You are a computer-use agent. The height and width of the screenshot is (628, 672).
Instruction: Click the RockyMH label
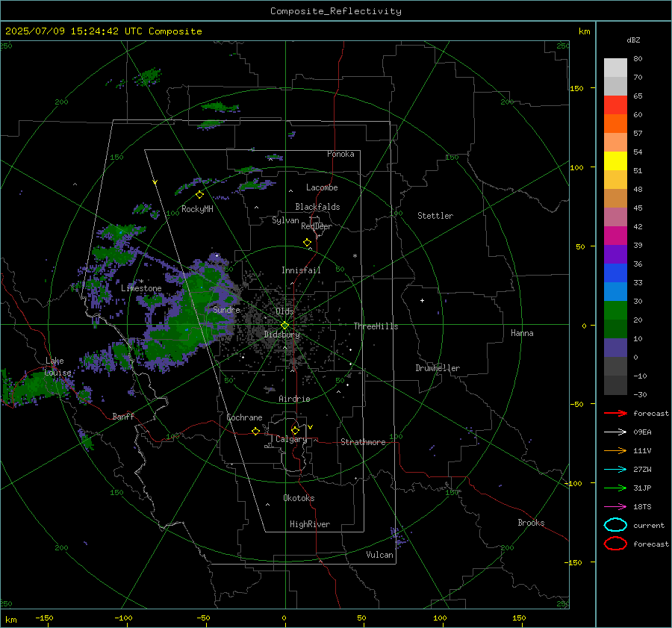[x=197, y=209]
